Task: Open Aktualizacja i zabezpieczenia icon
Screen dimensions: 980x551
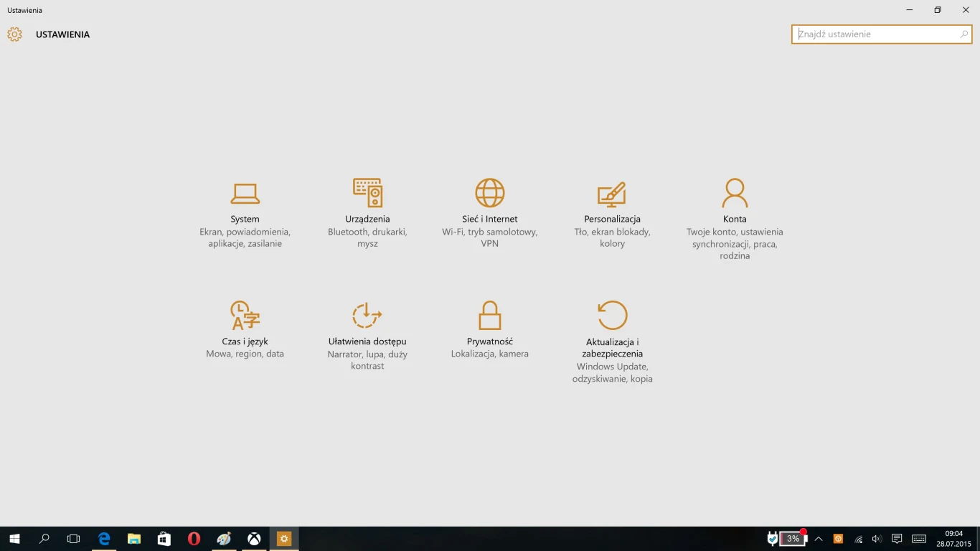Action: [612, 316]
